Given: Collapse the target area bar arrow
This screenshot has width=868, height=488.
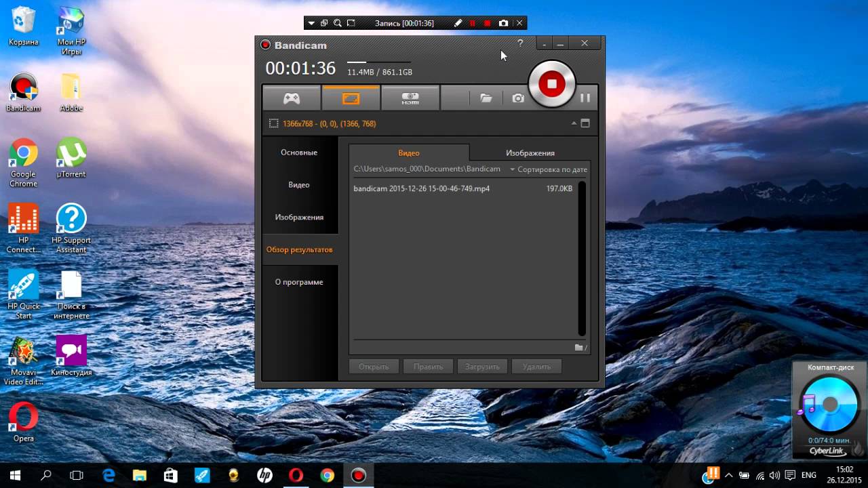Looking at the screenshot, I should 574,123.
